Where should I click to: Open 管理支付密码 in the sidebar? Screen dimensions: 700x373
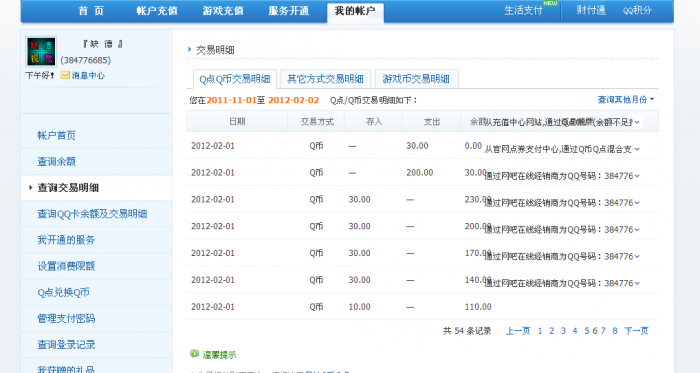[x=66, y=319]
